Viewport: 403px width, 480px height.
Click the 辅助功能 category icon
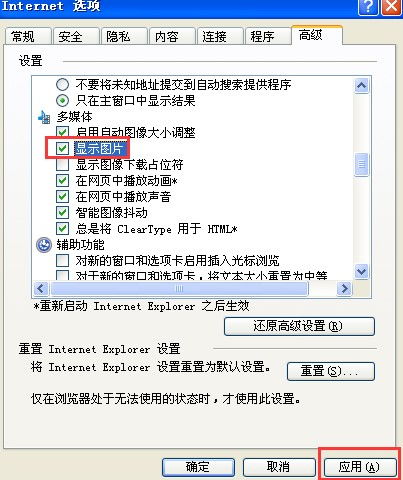44,245
